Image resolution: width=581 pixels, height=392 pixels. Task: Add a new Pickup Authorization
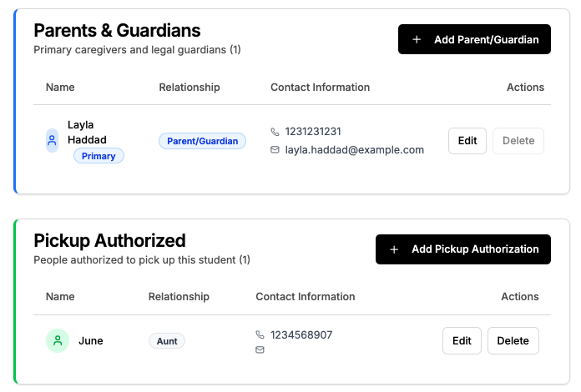[463, 249]
